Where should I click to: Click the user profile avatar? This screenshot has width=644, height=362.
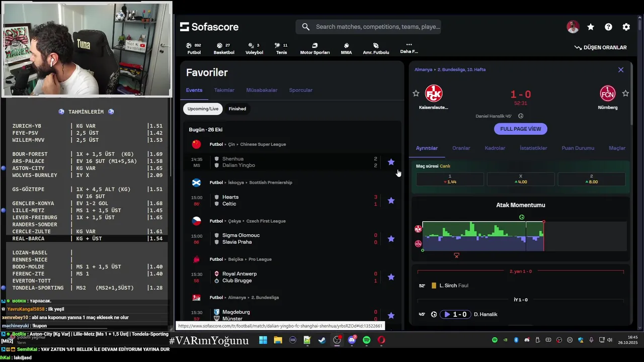tap(573, 27)
